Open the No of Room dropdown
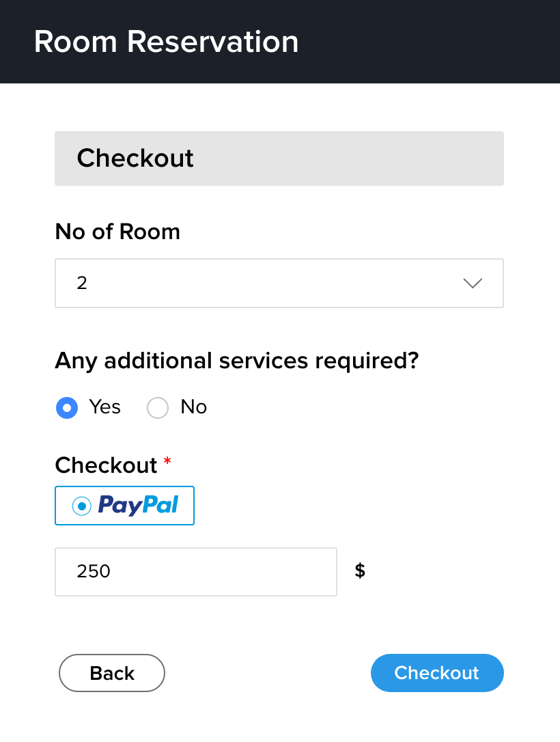The image size is (560, 742). 279,283
